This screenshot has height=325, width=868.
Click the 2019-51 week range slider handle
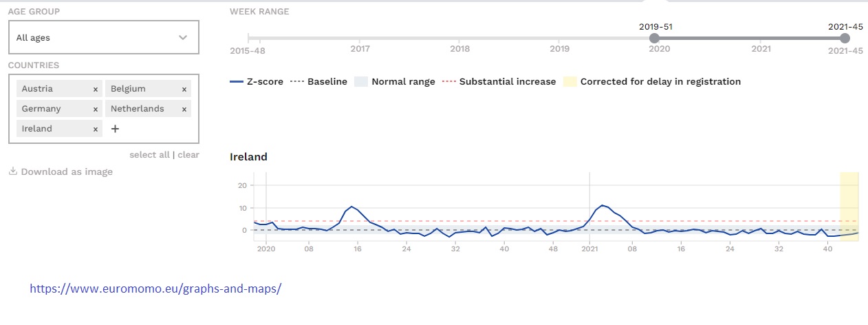pos(654,38)
